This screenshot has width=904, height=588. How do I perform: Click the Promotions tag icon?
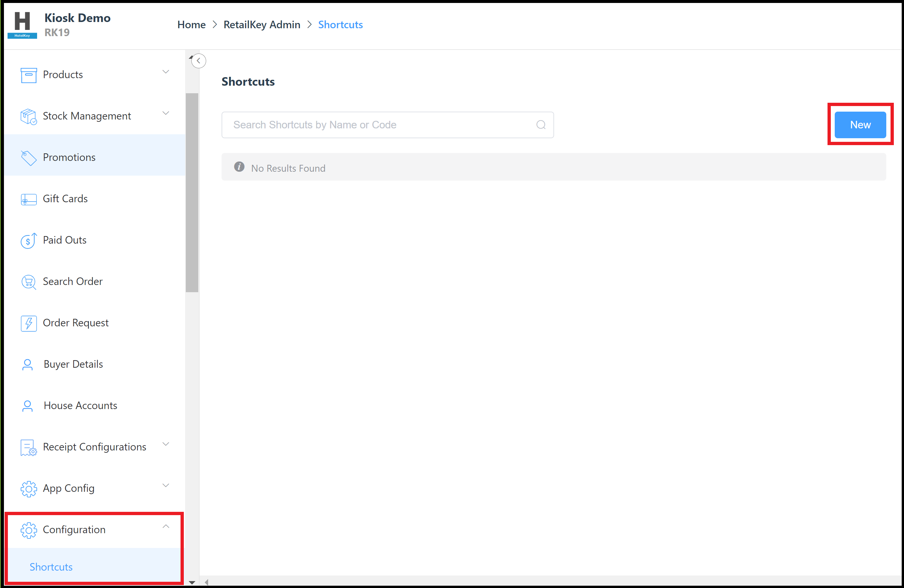tap(28, 158)
